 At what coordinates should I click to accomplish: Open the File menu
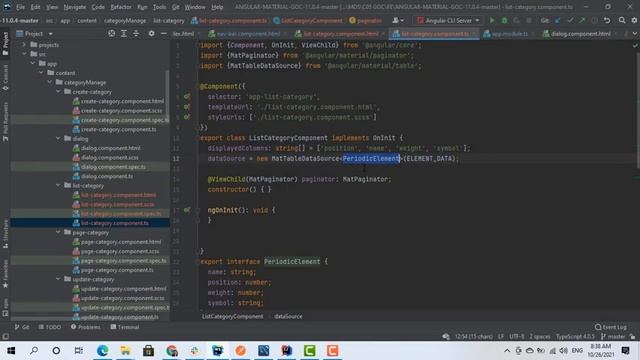click(20, 7)
